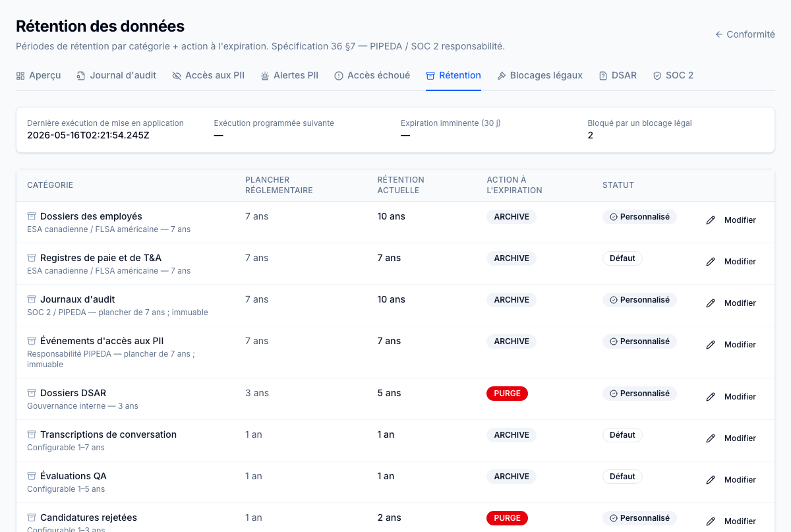Click Modifier for Dossiers DSAR

tap(731, 397)
